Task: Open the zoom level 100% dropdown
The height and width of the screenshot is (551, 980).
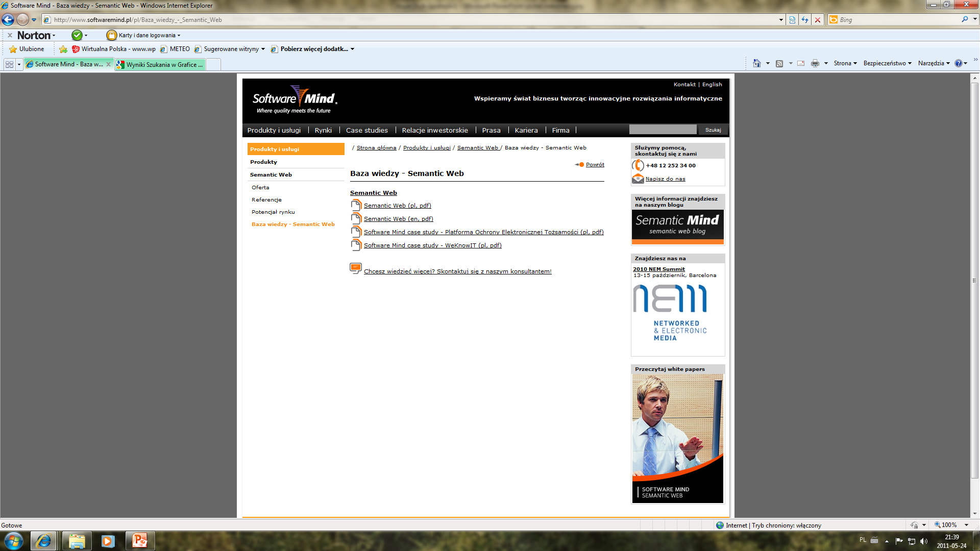Action: click(966, 525)
